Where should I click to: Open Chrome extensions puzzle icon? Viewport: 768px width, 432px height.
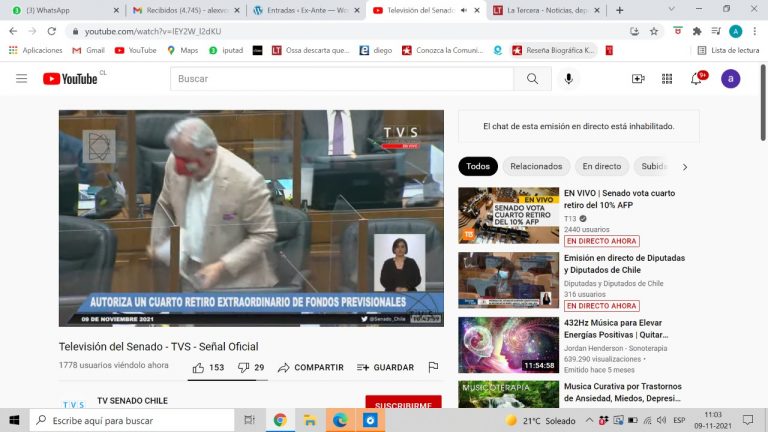point(696,31)
